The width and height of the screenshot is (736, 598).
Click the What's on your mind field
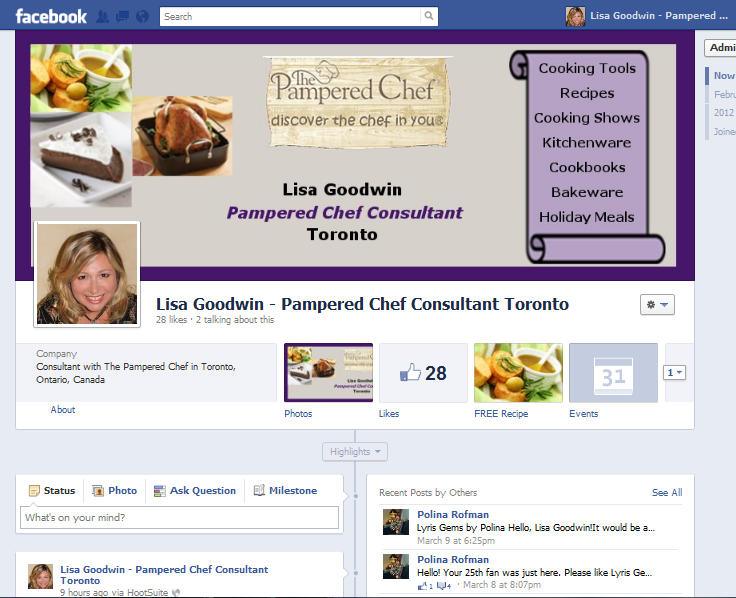[179, 517]
